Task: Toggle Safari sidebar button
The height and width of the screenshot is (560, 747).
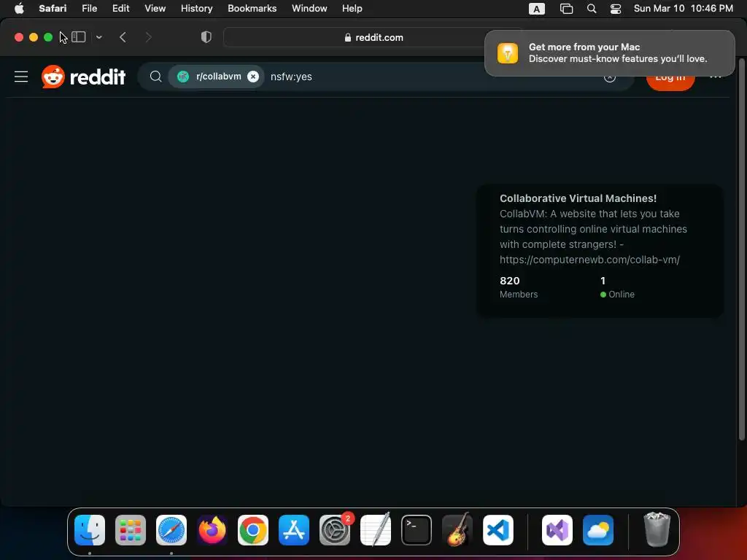Action: point(79,37)
